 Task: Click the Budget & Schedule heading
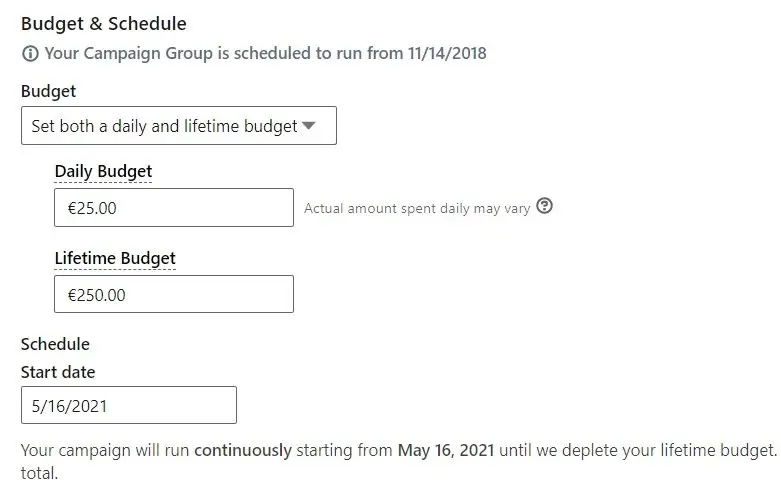[104, 23]
